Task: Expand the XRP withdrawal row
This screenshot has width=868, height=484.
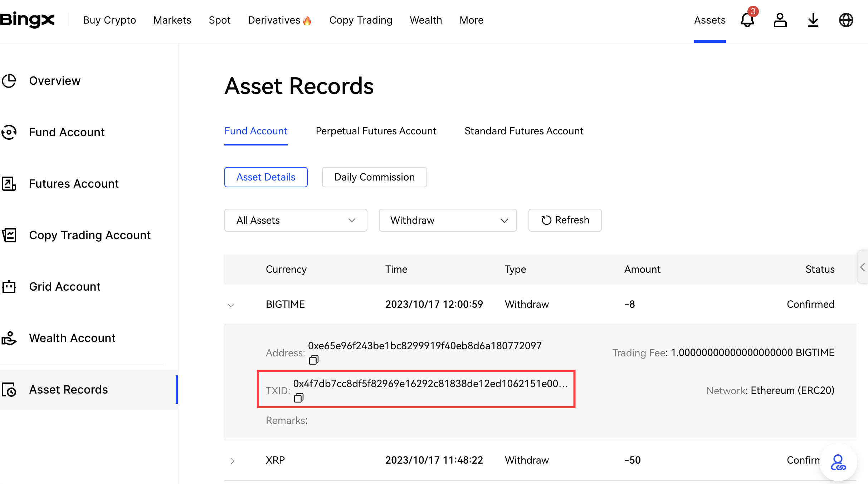Action: pyautogui.click(x=232, y=461)
